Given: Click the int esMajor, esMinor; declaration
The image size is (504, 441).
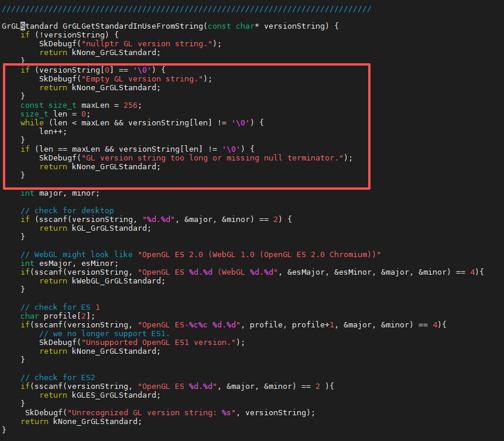Looking at the screenshot, I should (x=70, y=263).
